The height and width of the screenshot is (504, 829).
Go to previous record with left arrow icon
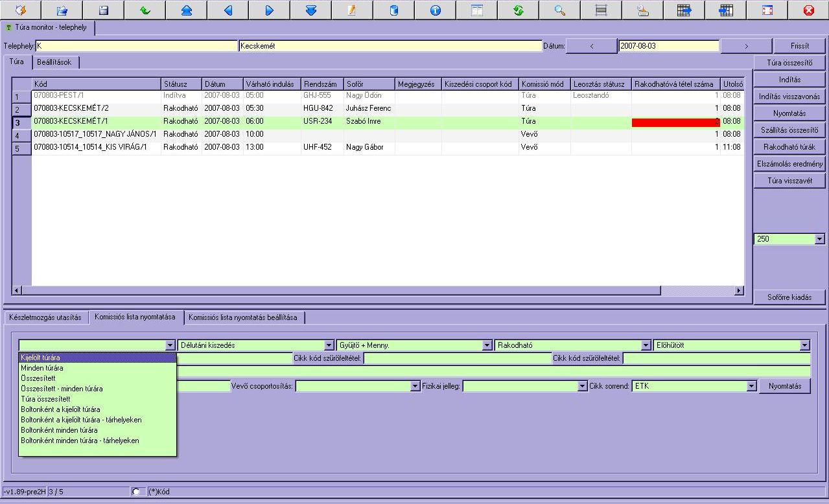(228, 10)
